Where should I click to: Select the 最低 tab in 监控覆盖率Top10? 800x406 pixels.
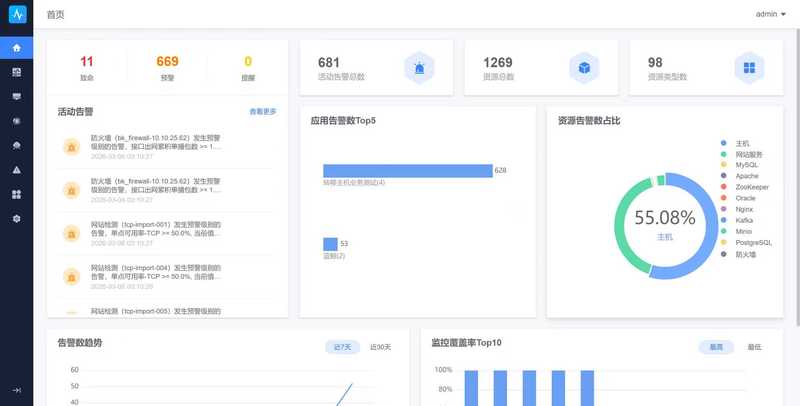[x=754, y=347]
